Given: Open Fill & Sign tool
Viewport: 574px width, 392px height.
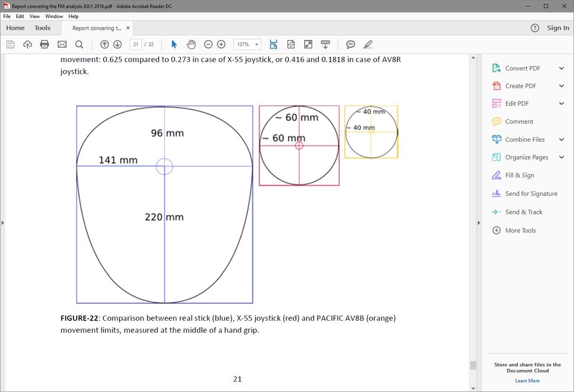Looking at the screenshot, I should pyautogui.click(x=519, y=175).
